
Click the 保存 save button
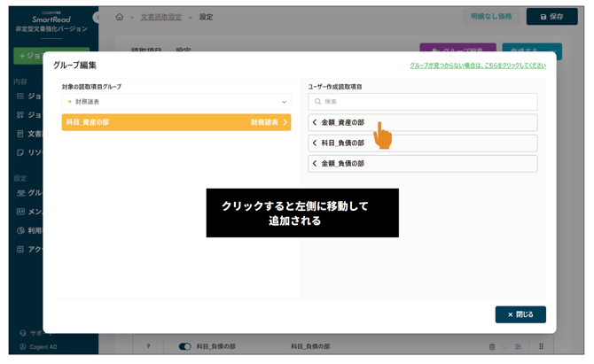point(551,17)
